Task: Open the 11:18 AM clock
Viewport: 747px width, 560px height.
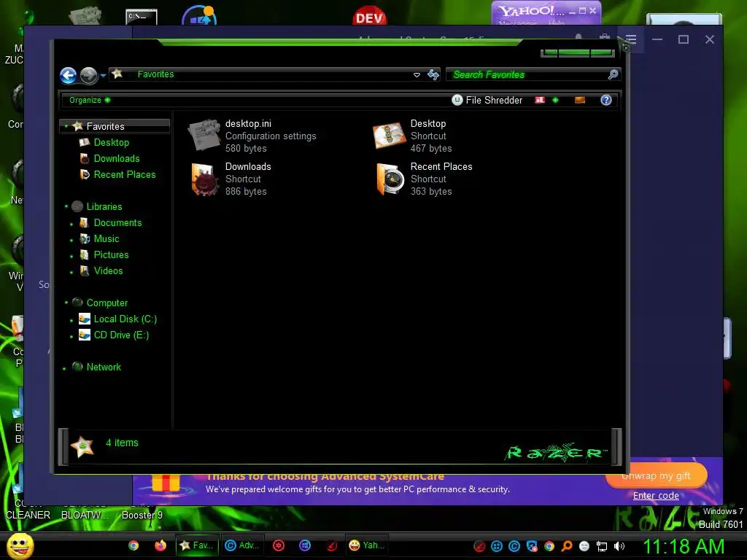Action: [x=684, y=547]
